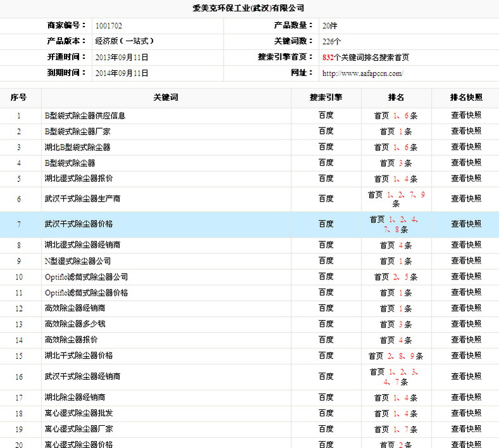View snapshot for 高效除尘器报价
The height and width of the screenshot is (448, 499).
tap(466, 340)
